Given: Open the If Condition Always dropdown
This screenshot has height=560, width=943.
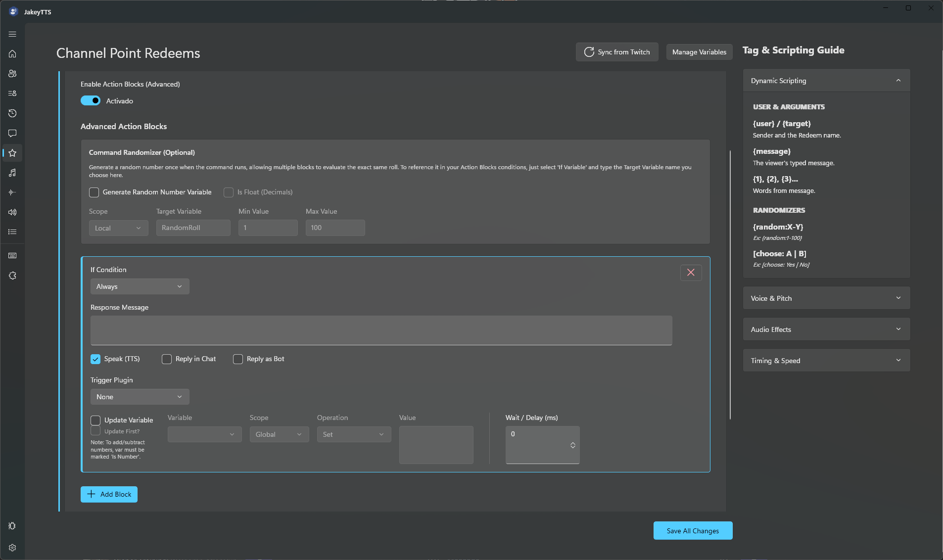Looking at the screenshot, I should point(140,286).
